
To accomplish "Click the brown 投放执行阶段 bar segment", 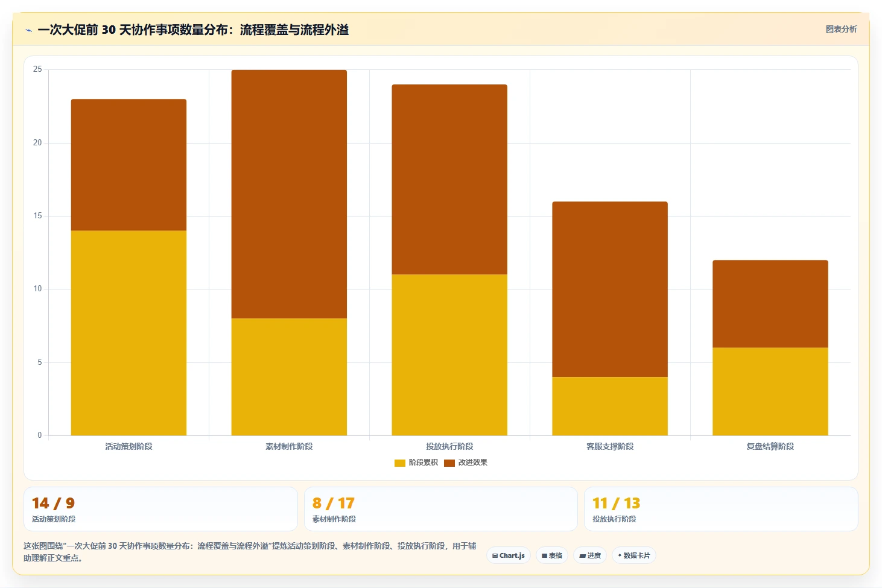I will [x=449, y=180].
